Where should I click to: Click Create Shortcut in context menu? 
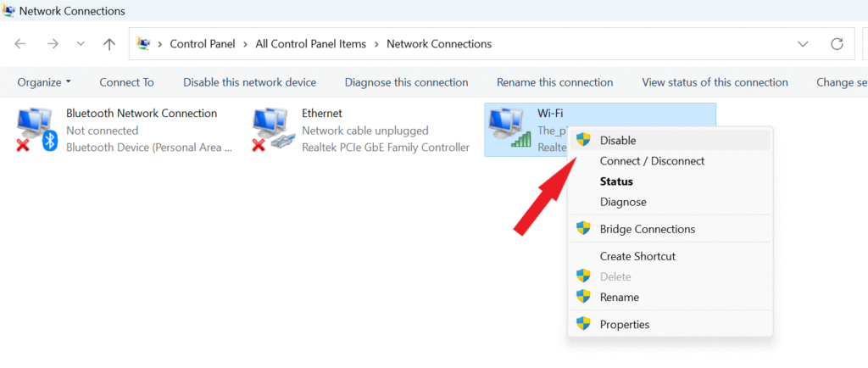[637, 256]
